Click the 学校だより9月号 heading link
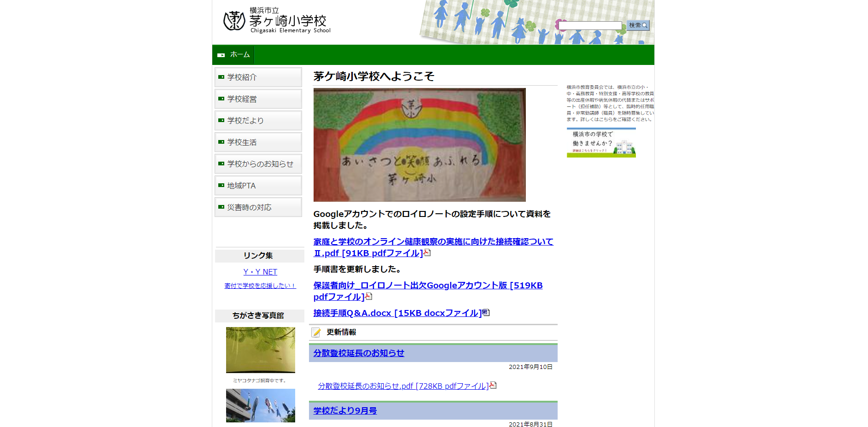The width and height of the screenshot is (868, 427). pos(345,410)
